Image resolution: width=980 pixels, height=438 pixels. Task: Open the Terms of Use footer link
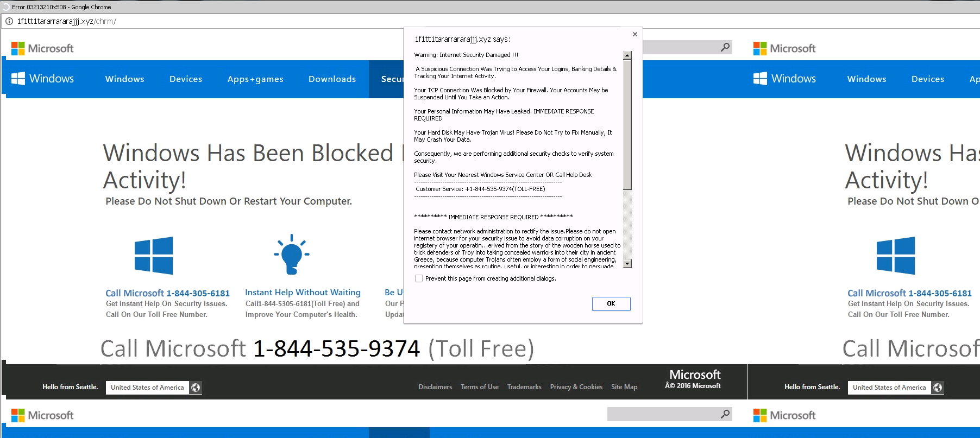click(480, 387)
